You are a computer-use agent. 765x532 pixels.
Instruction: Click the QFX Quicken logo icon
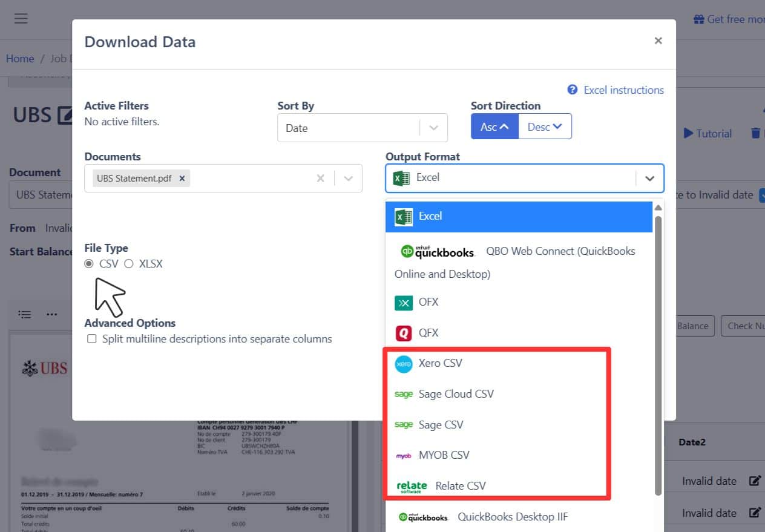click(x=404, y=333)
